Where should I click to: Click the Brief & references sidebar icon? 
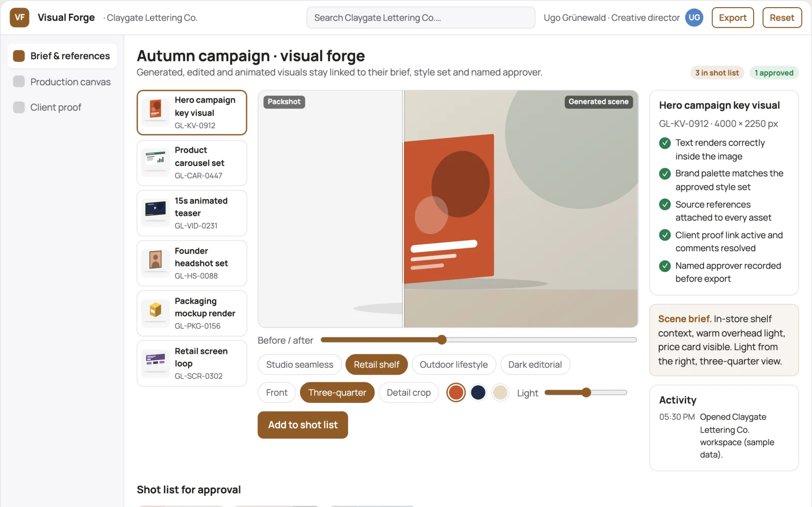click(x=19, y=56)
